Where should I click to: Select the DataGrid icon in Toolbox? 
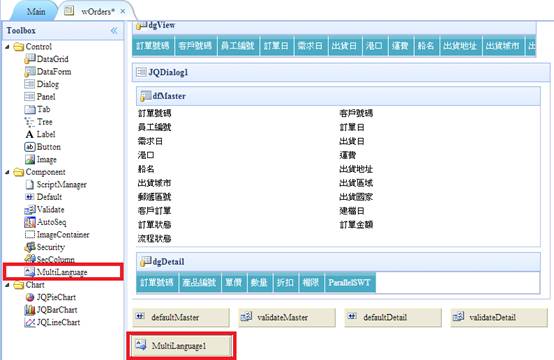(30, 59)
